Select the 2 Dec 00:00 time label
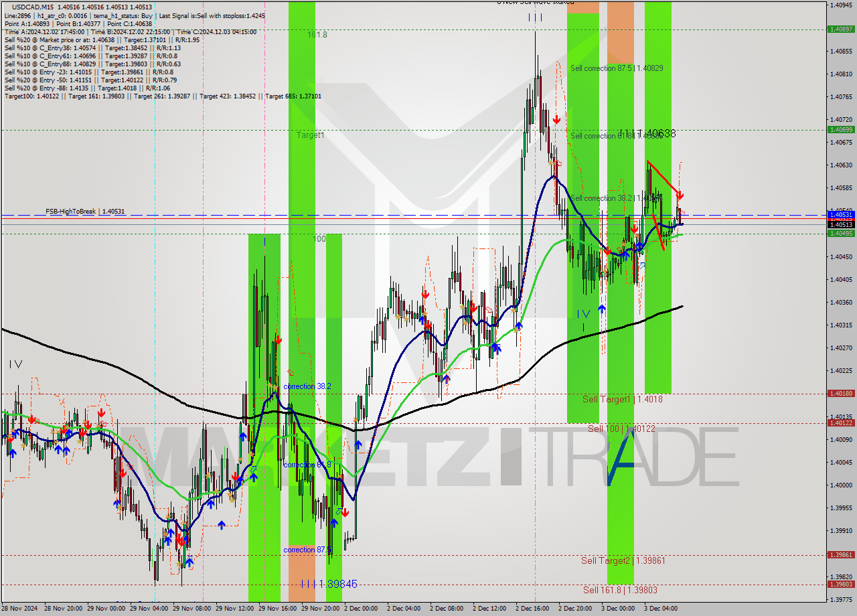The width and height of the screenshot is (857, 616). 362,609
